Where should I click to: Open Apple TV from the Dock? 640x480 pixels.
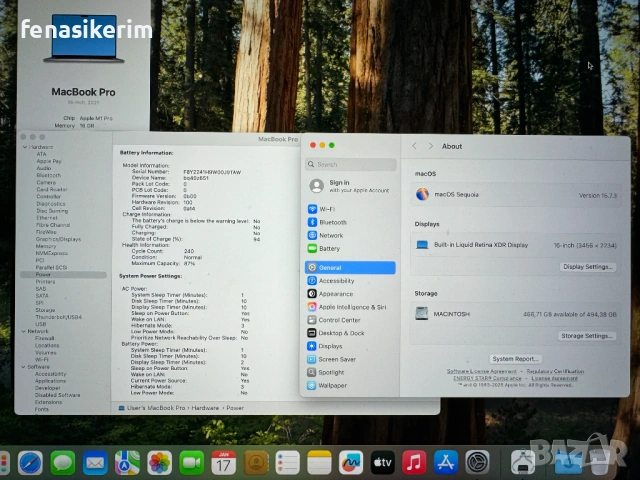pyautogui.click(x=382, y=463)
